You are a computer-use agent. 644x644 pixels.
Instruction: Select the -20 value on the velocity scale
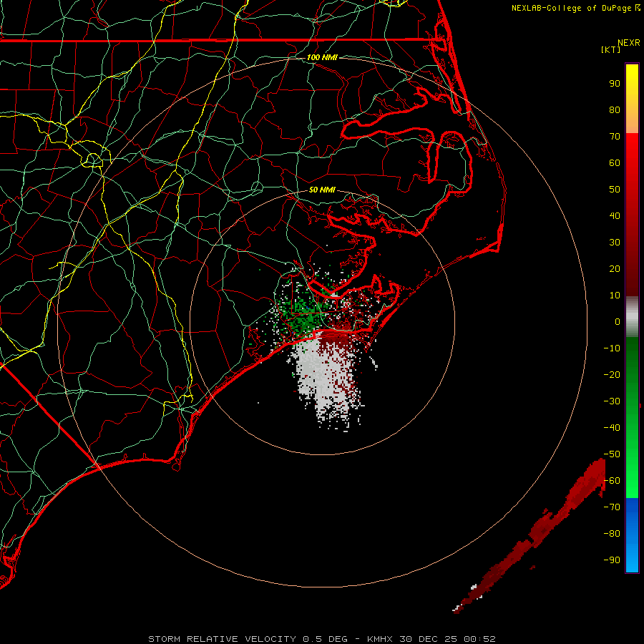[x=612, y=374]
